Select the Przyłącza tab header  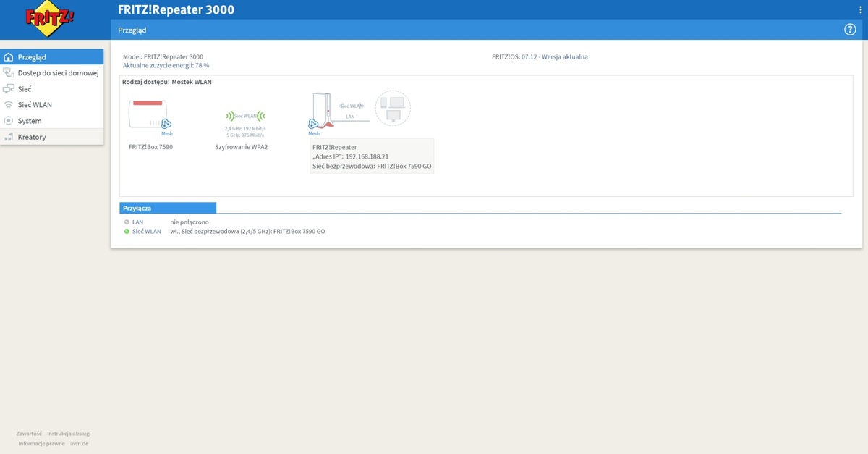(168, 208)
